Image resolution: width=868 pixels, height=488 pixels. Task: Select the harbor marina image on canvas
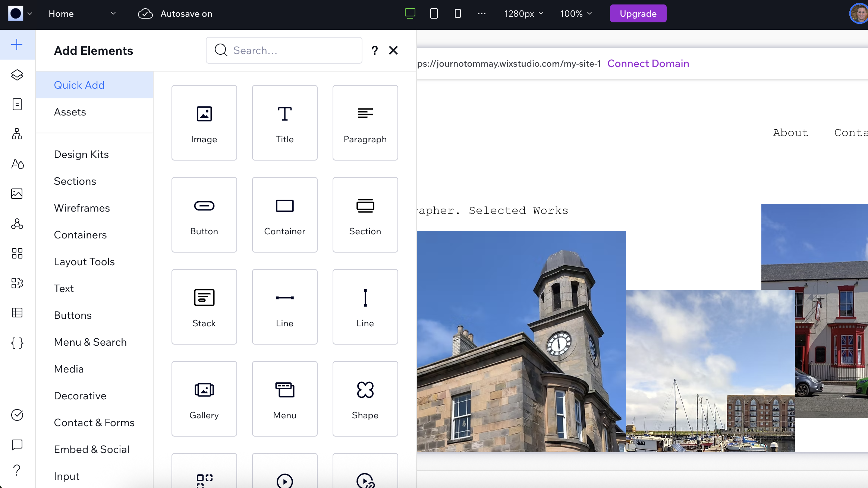pos(710,371)
